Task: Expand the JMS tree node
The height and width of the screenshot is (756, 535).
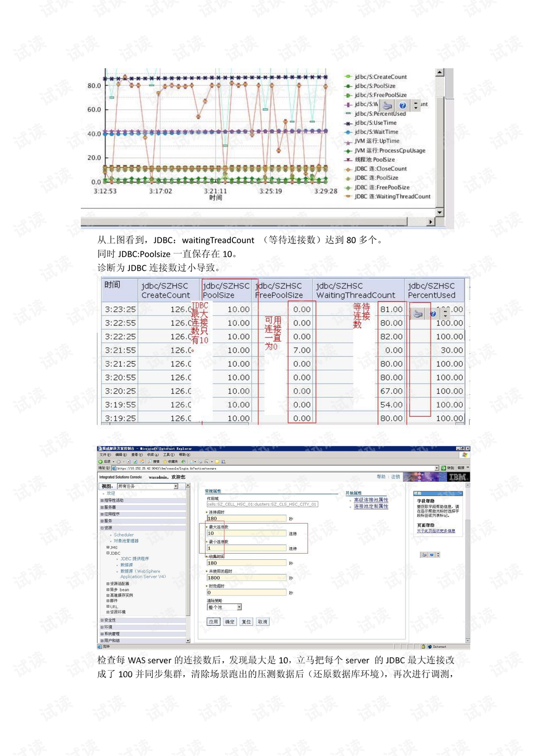Action: 108,548
